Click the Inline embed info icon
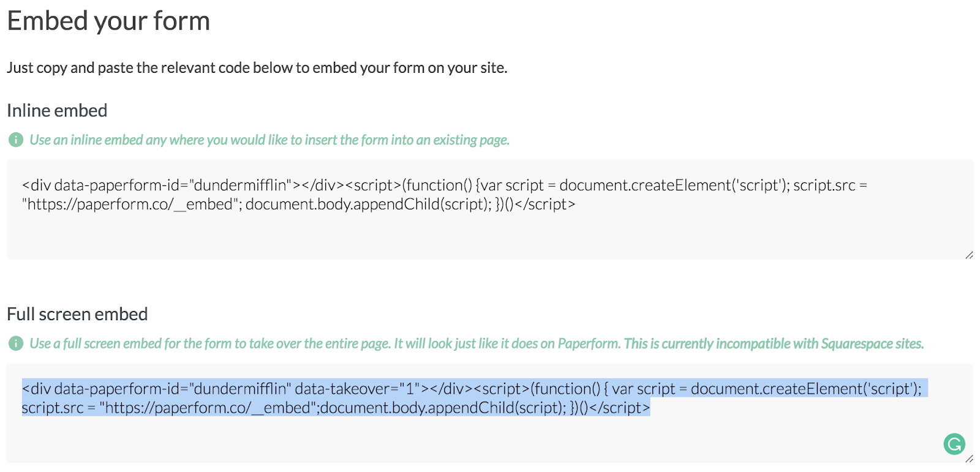The height and width of the screenshot is (472, 980). (16, 140)
